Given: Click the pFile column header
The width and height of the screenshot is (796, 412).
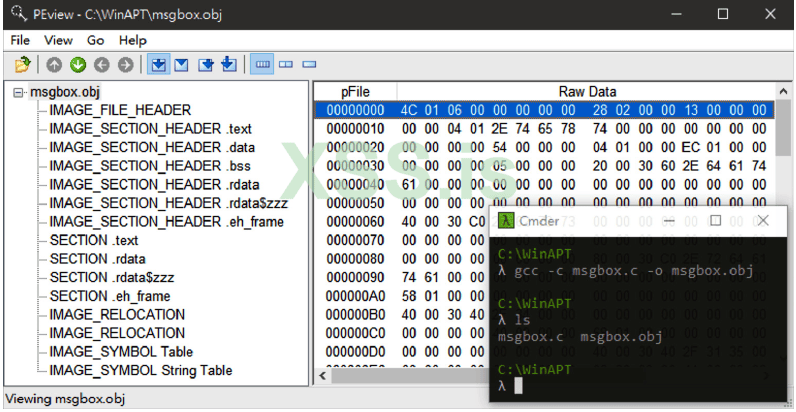Looking at the screenshot, I should [355, 91].
